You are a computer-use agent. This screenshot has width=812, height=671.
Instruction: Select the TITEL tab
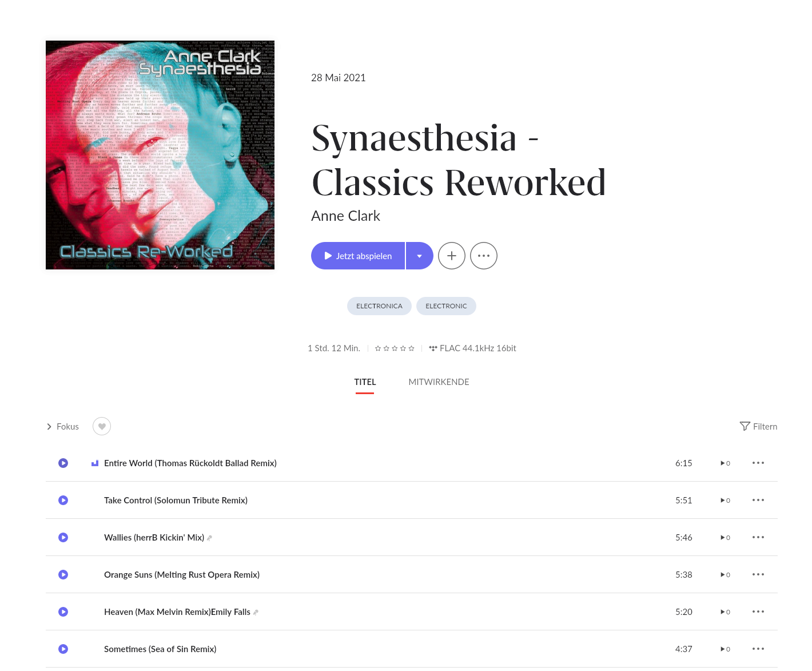(x=365, y=382)
